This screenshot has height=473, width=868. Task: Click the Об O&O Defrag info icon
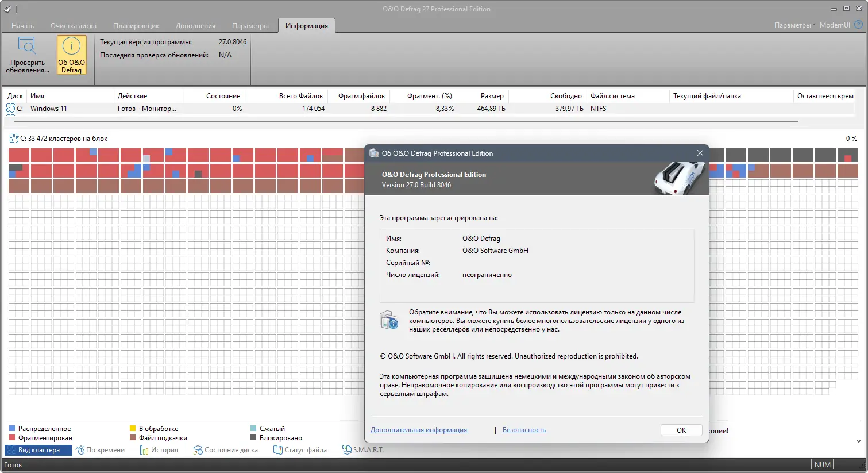pos(71,47)
